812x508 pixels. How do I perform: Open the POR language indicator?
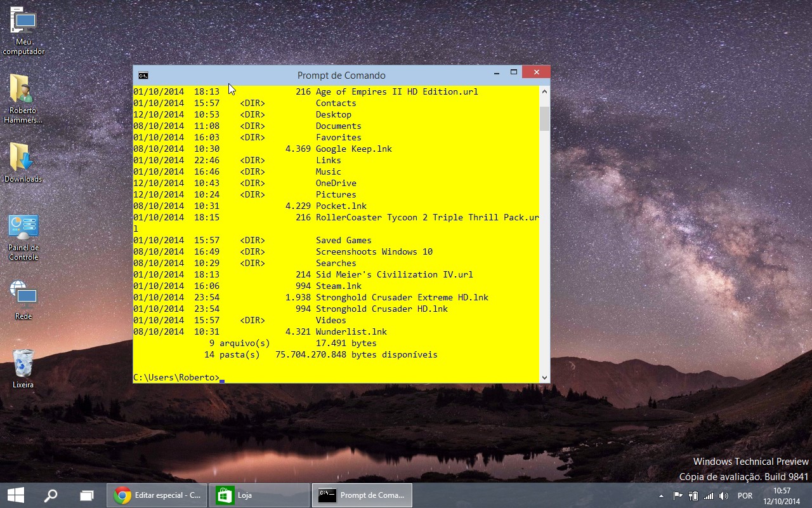(x=745, y=496)
